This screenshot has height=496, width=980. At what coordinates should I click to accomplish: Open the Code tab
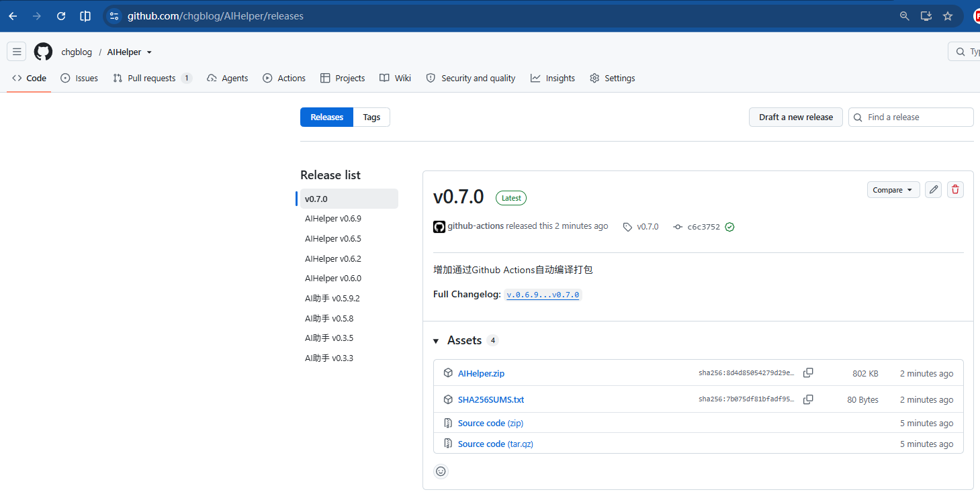(30, 79)
